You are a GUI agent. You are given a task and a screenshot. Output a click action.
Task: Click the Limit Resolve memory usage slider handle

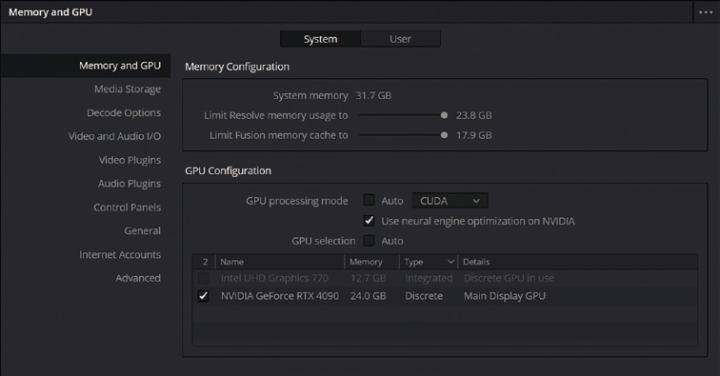(444, 115)
